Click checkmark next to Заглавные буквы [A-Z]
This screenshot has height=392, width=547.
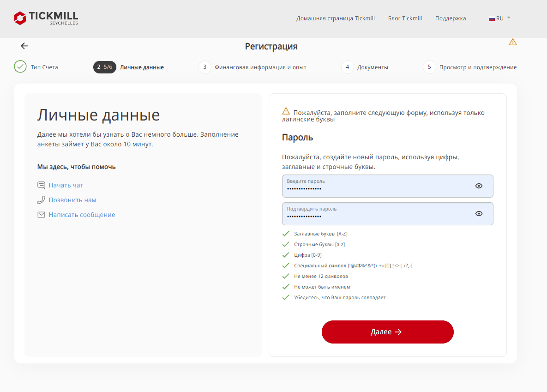tap(286, 234)
